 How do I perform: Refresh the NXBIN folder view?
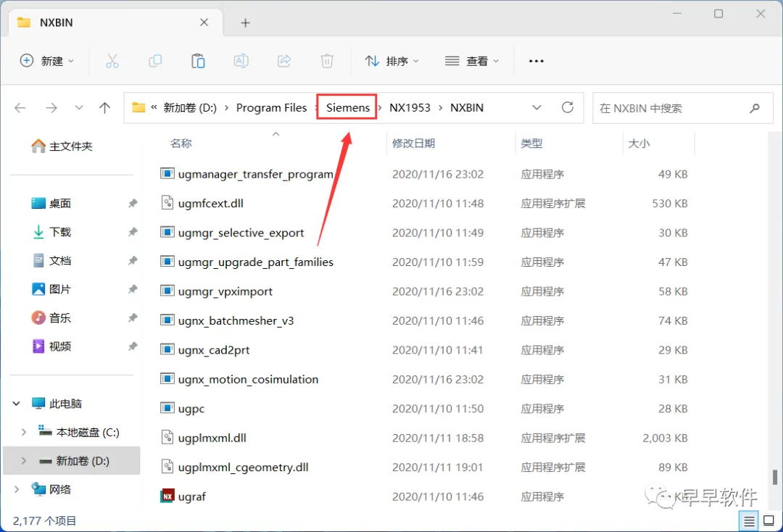click(x=567, y=107)
